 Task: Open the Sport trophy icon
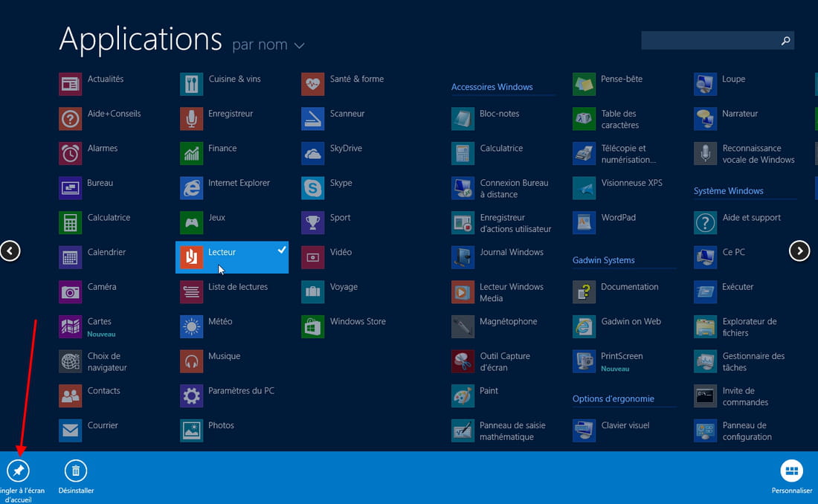coord(312,223)
